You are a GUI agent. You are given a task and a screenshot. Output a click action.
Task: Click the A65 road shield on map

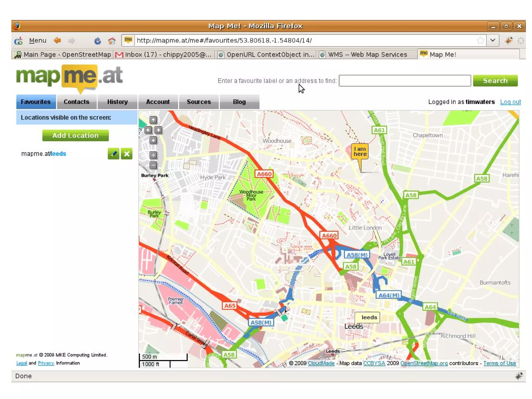pyautogui.click(x=230, y=306)
